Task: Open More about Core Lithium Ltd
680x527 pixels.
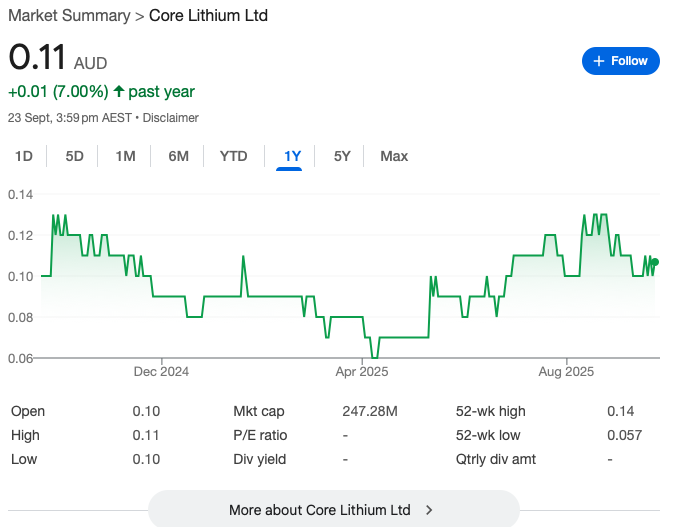Action: pos(333,509)
